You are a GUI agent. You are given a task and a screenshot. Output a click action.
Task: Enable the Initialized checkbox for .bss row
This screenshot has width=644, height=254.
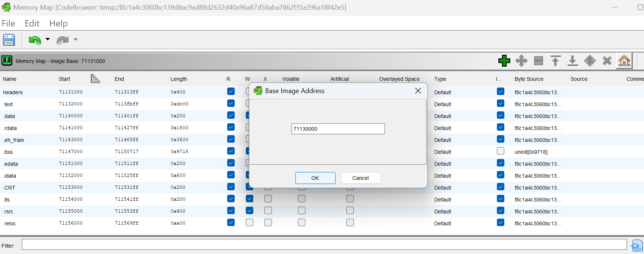[501, 151]
